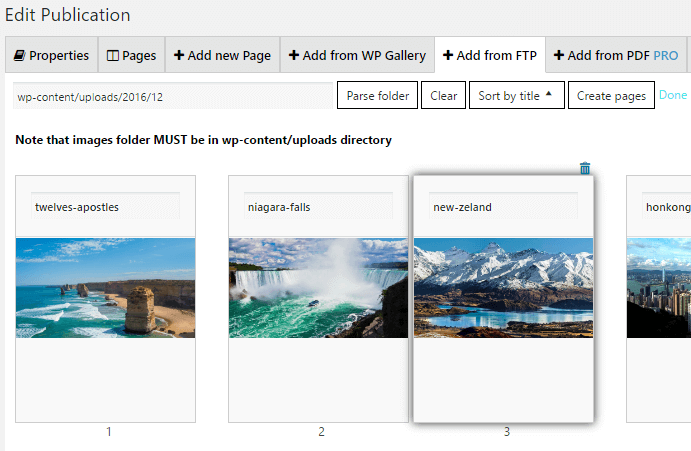Click page number 2 label
Viewport: 691px width, 451px height.
(321, 432)
